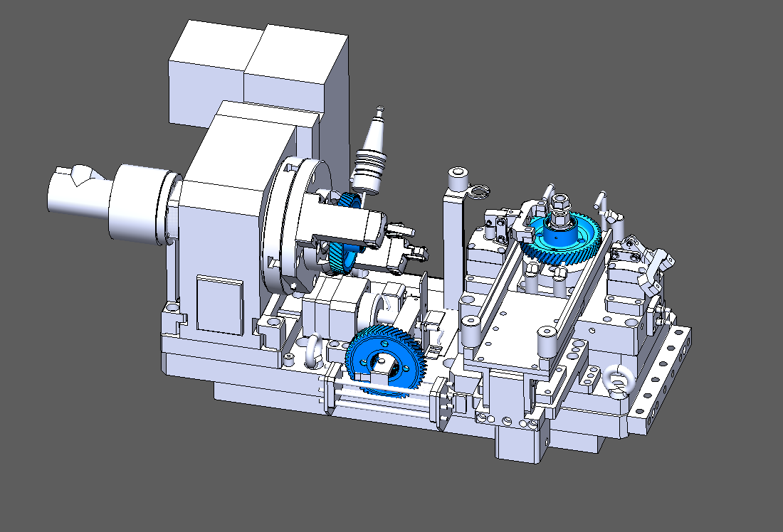
Task: Select the conical tool holder above the spindle
Action: [x=371, y=150]
